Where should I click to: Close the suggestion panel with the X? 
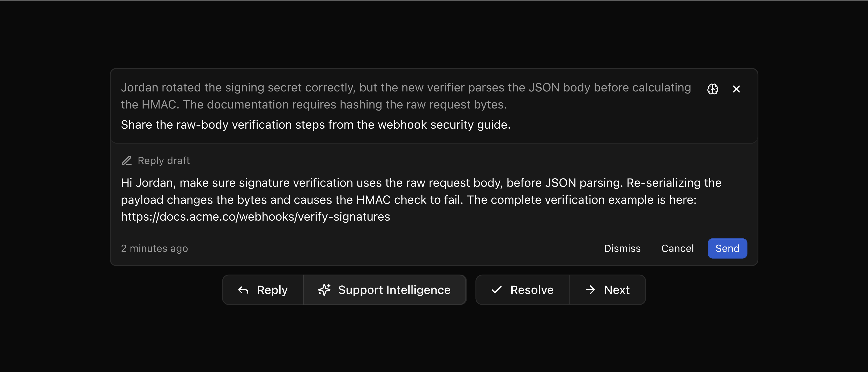pos(736,89)
